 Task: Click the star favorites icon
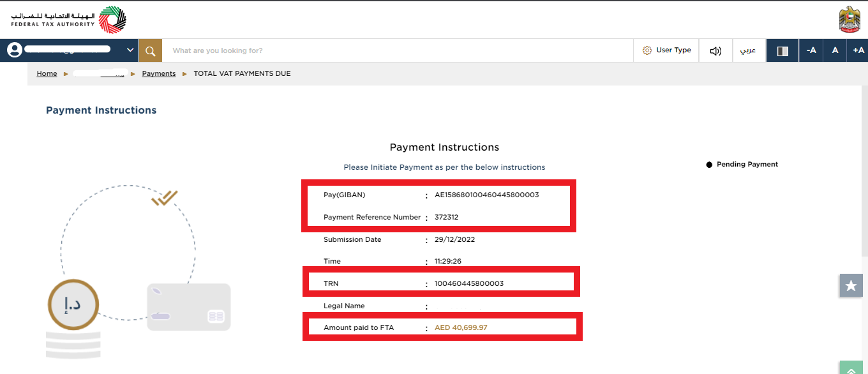pos(851,286)
